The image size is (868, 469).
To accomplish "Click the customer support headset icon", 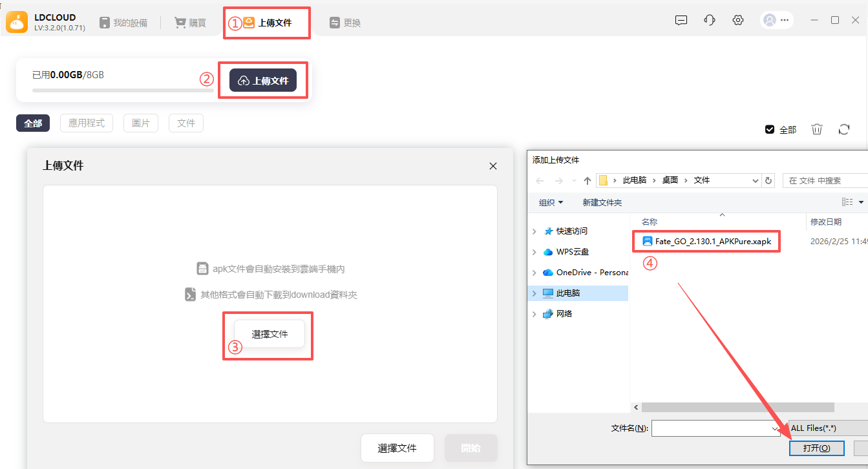I will tap(709, 20).
